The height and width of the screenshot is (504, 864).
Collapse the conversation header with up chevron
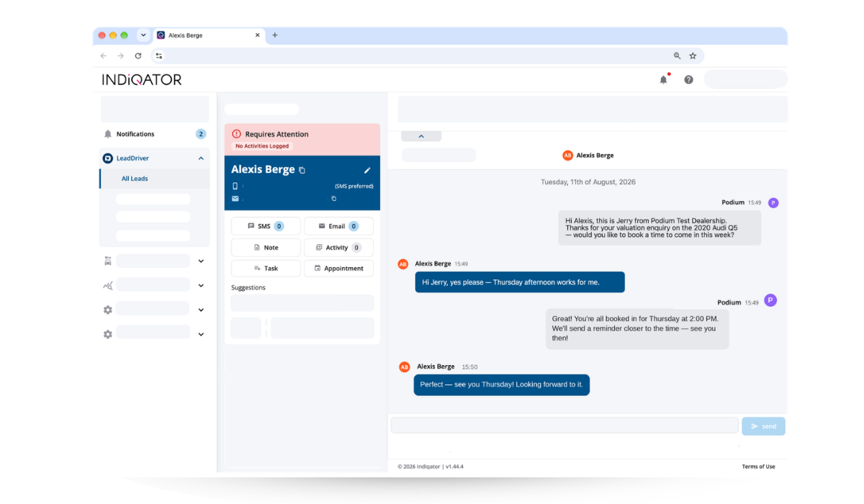coord(421,136)
